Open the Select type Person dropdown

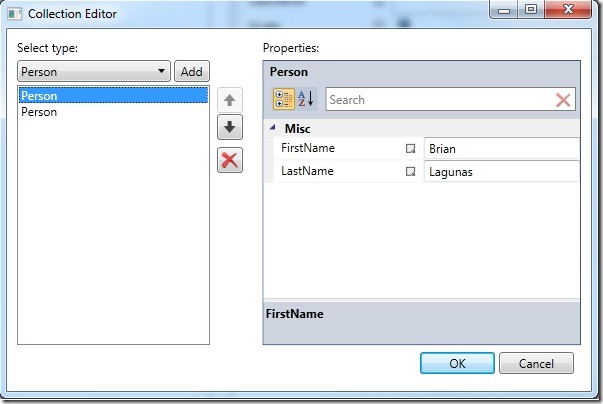click(93, 71)
